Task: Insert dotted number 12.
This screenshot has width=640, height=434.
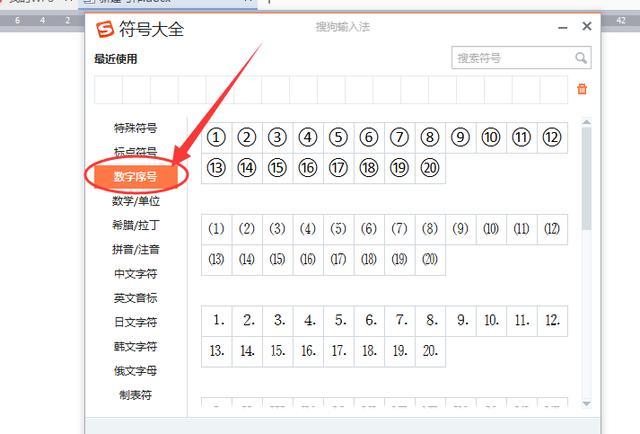Action: (552, 320)
